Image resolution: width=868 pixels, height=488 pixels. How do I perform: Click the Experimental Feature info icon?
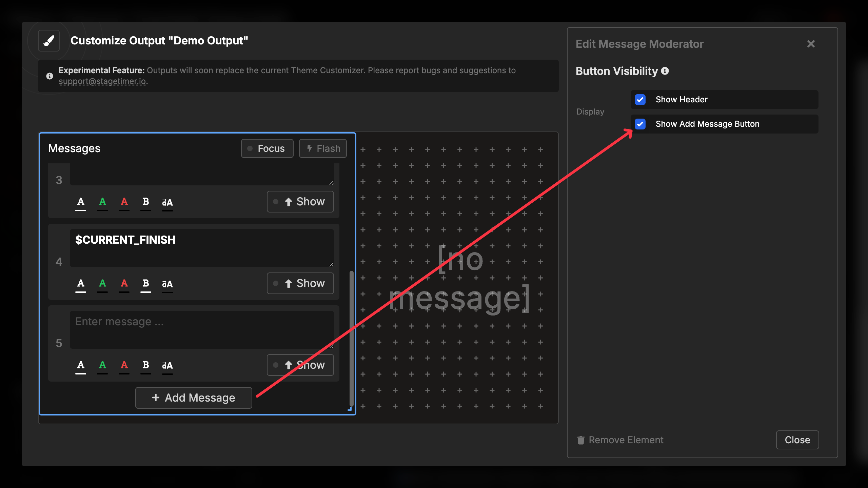tap(50, 76)
